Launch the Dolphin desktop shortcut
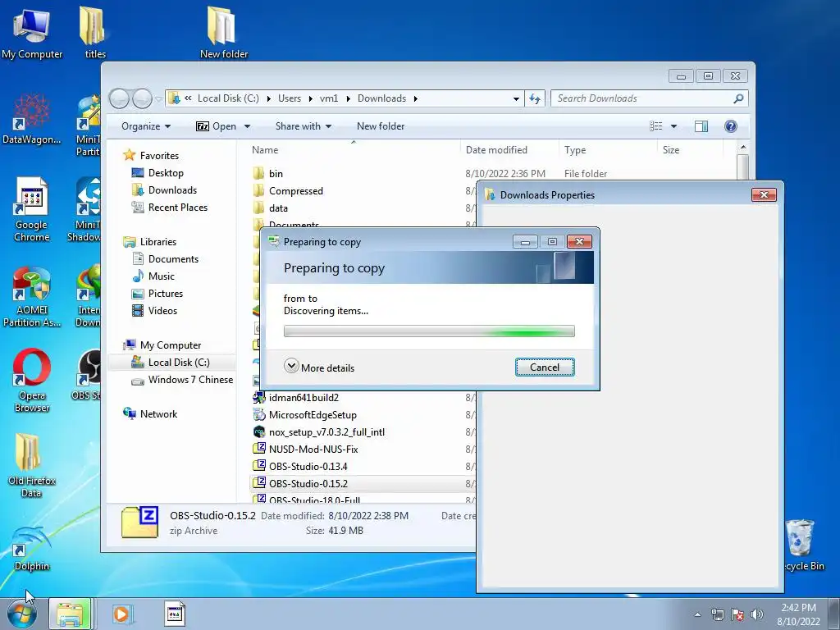This screenshot has height=630, width=840. pos(32,549)
